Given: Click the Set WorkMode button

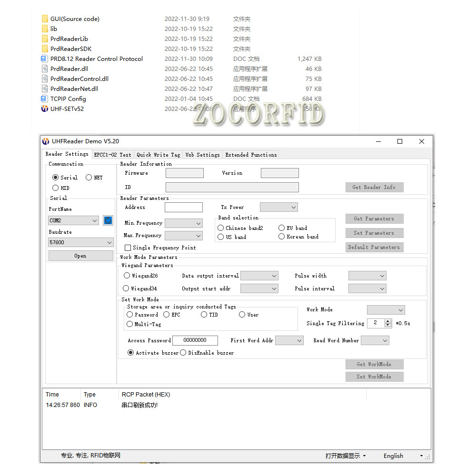Looking at the screenshot, I should 374,377.
